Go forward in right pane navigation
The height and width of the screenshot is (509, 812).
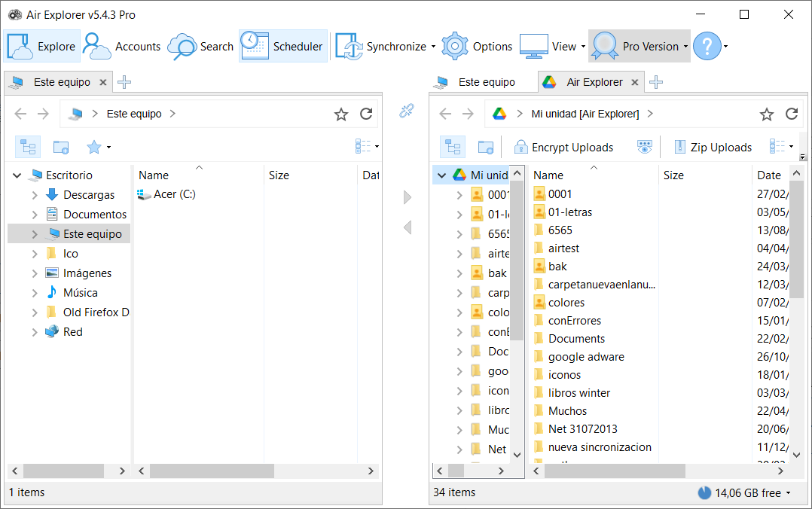[x=468, y=114]
